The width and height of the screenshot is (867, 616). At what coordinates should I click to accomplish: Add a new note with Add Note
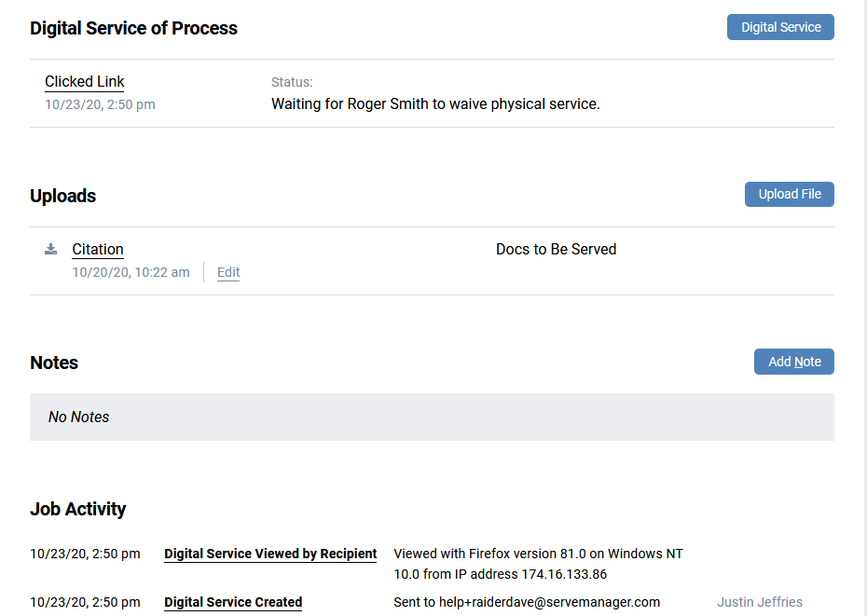tap(793, 362)
